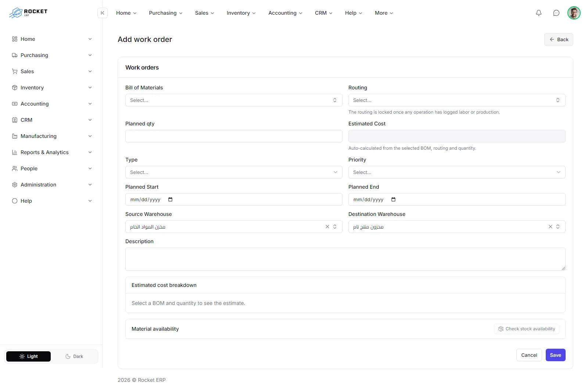Cancel the work order form
The width and height of the screenshot is (588, 391).
click(x=529, y=355)
